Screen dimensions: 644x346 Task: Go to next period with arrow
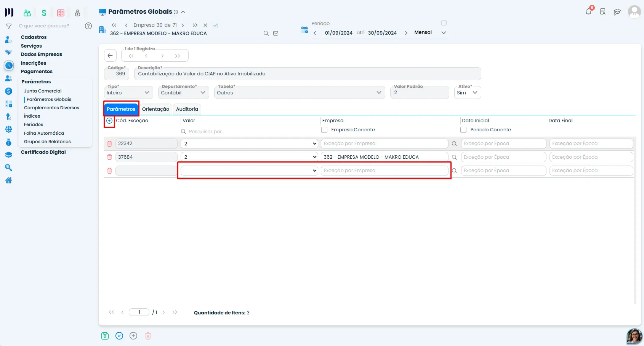(x=406, y=33)
